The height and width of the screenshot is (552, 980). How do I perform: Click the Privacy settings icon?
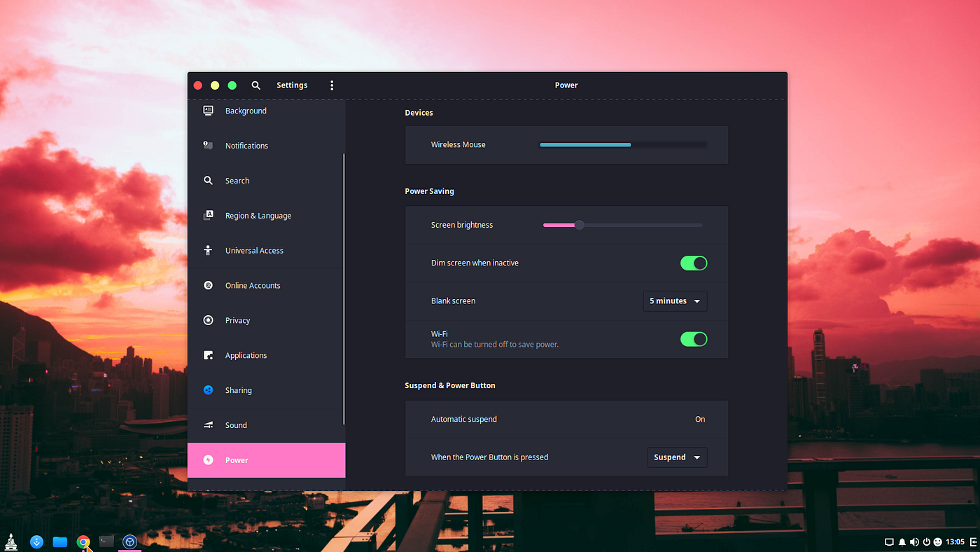click(208, 320)
